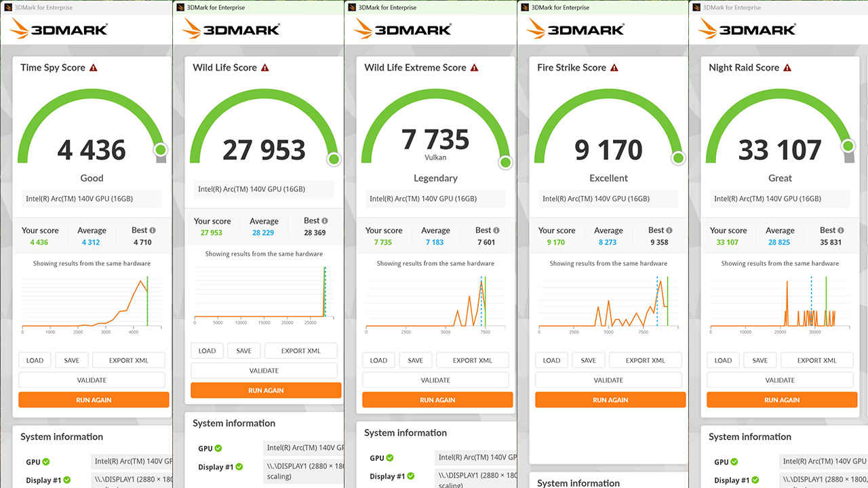The height and width of the screenshot is (488, 868).
Task: Validate the Wild Life score result
Action: coord(264,371)
